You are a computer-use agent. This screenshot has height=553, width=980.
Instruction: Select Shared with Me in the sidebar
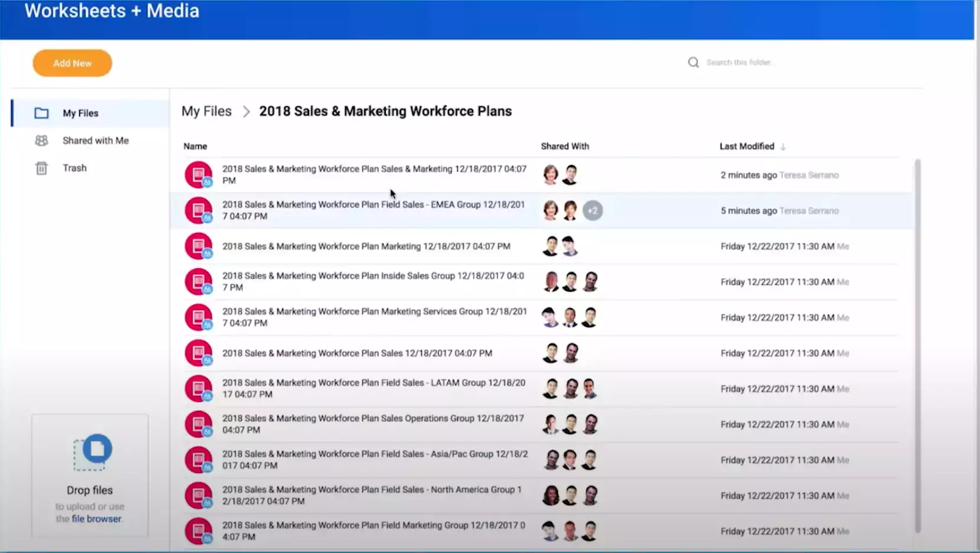pyautogui.click(x=96, y=140)
